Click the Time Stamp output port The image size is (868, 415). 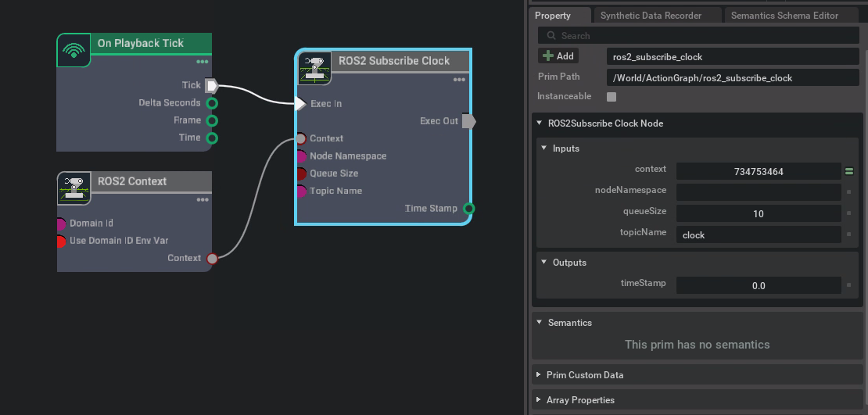(x=469, y=209)
